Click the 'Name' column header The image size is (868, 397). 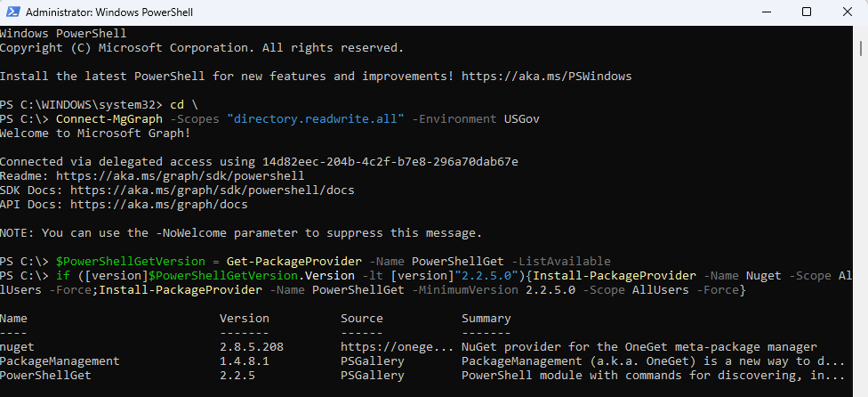14,319
